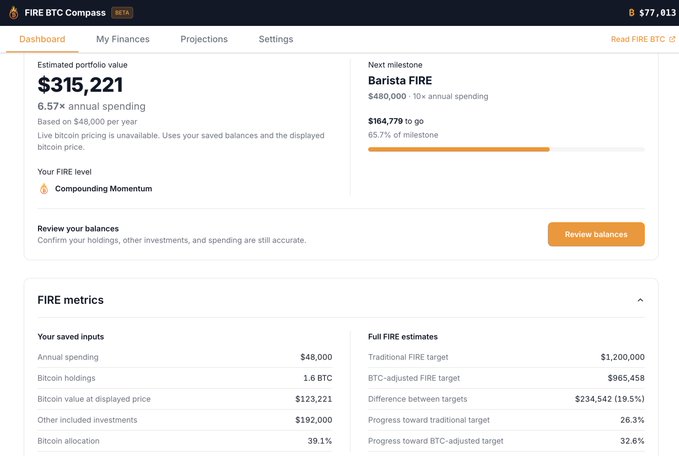Click the external link icon after Read FIRE BTC
679x456 pixels.
tap(672, 39)
